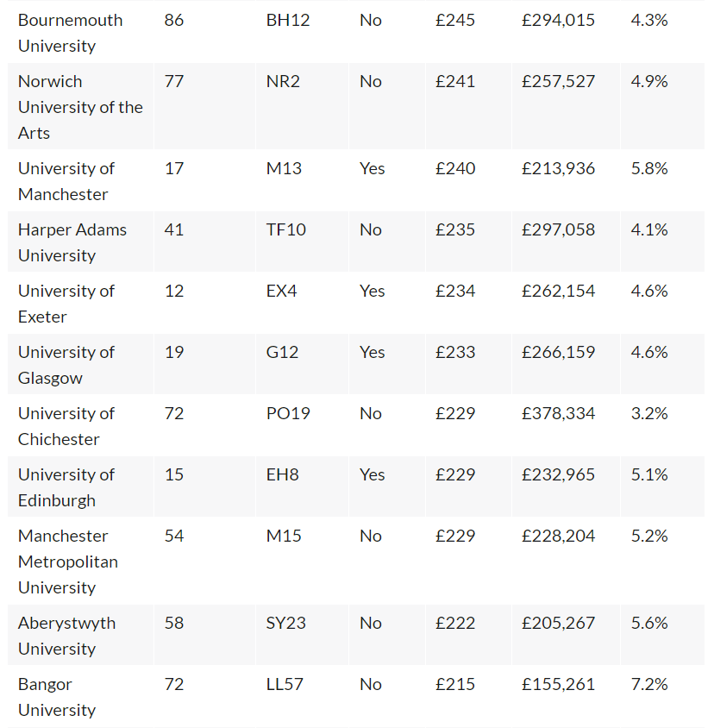Select the Manchester Metropolitan University cell
The width and height of the screenshot is (714, 728).
pos(80,562)
